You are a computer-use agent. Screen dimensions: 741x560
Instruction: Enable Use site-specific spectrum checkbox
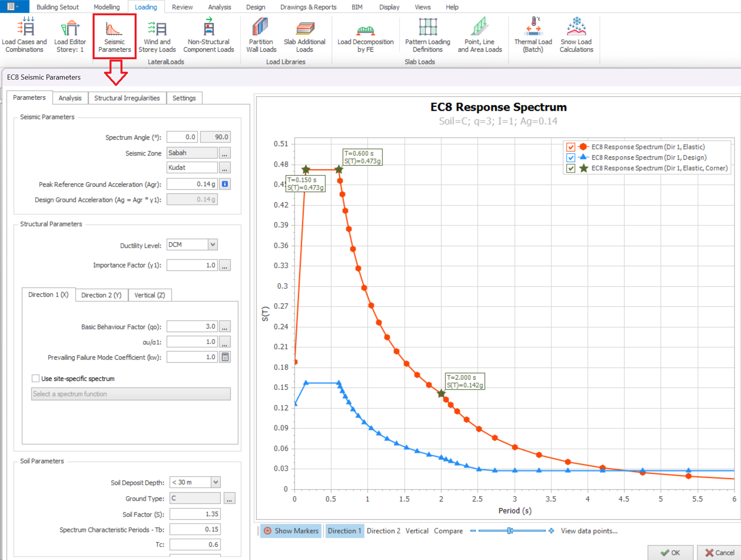(36, 378)
